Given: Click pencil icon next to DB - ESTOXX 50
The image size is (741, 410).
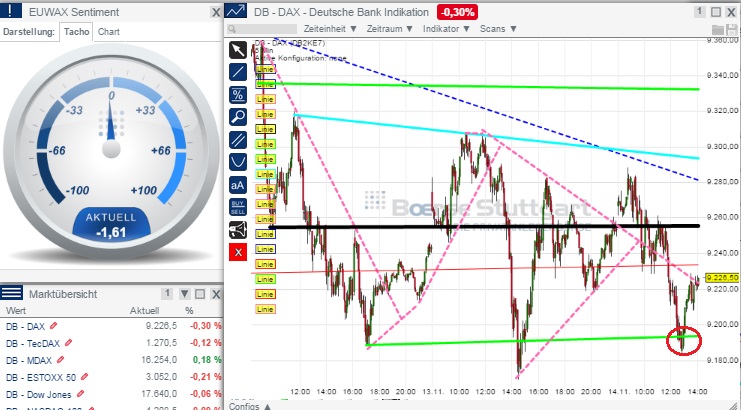Looking at the screenshot, I should pyautogui.click(x=84, y=377).
